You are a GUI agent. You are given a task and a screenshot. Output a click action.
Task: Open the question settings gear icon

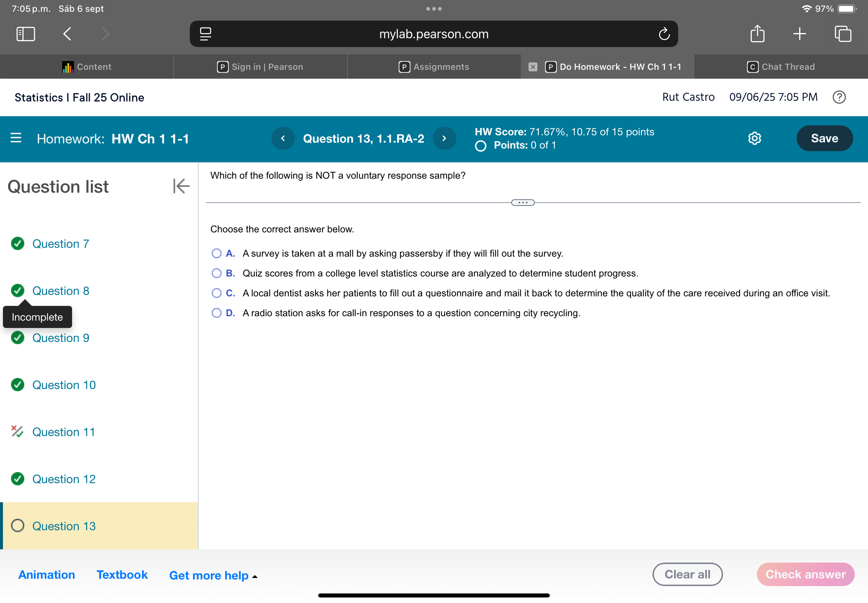[755, 138]
